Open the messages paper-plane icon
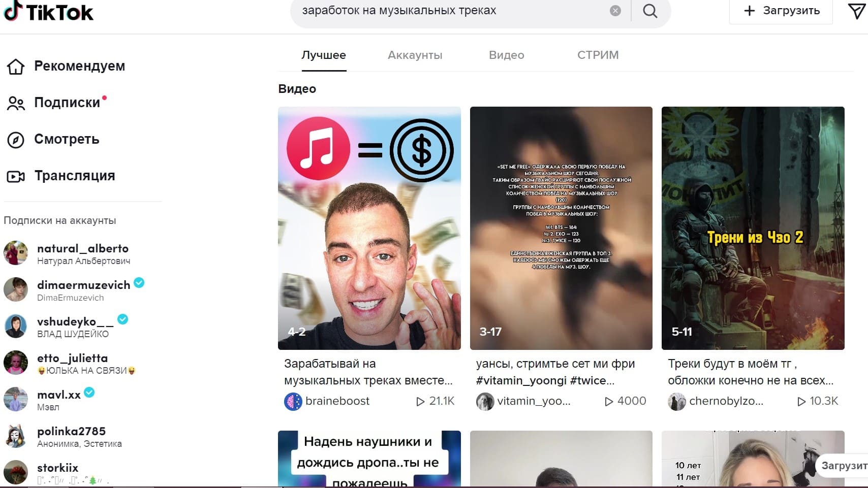 [x=856, y=11]
